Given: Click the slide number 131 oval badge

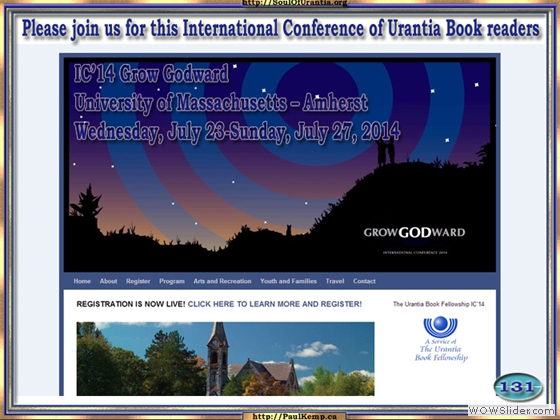Looking at the screenshot, I should click(x=518, y=387).
